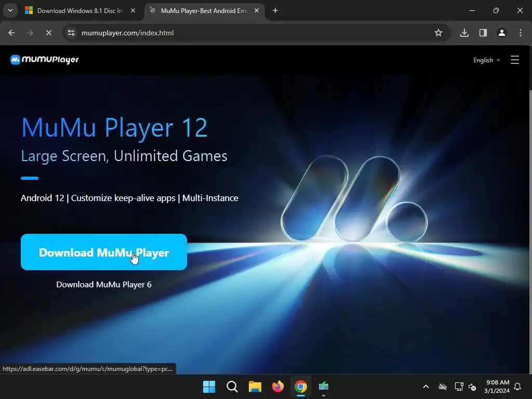Open Windows taskbar search
Viewport: 532px width, 399px height.
(x=232, y=387)
